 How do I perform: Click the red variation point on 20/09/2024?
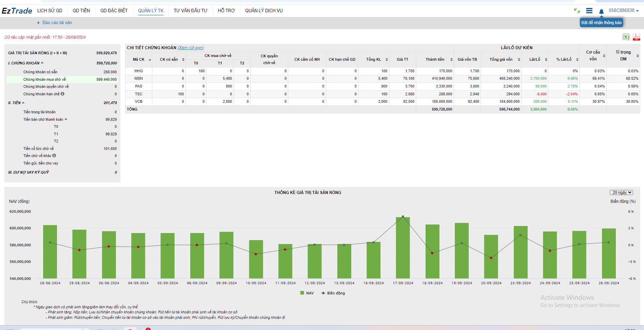(x=491, y=258)
